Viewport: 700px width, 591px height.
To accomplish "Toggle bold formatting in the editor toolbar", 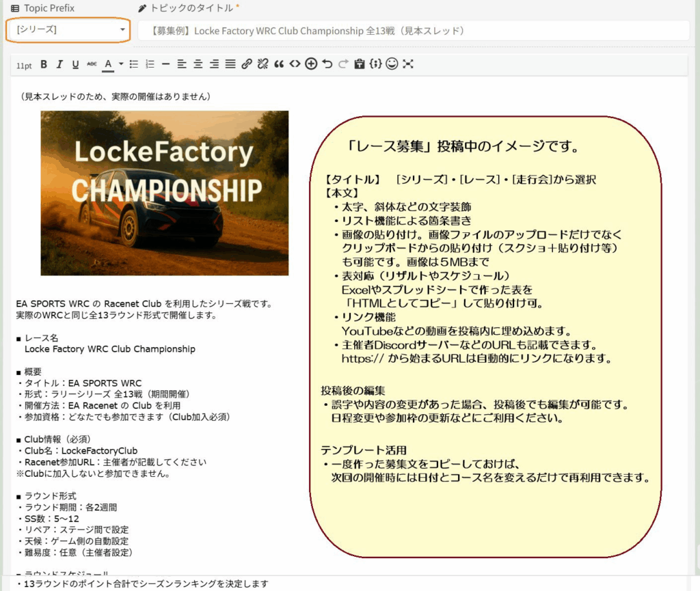I will (x=44, y=64).
